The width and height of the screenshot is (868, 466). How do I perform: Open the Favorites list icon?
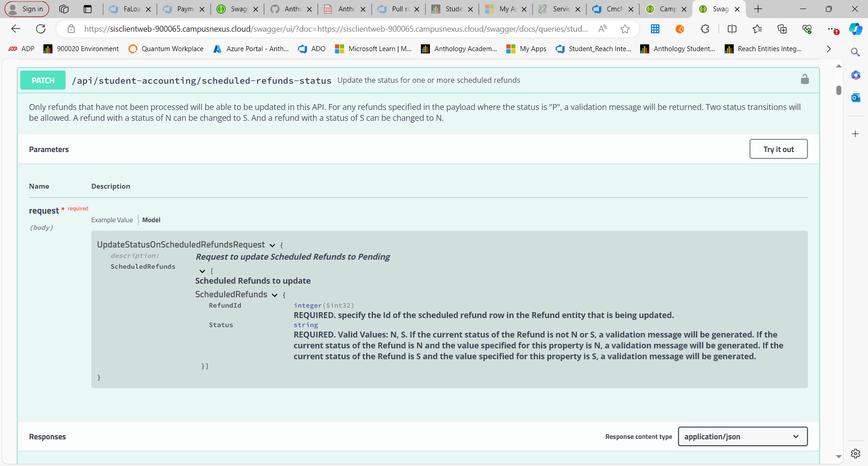[757, 29]
